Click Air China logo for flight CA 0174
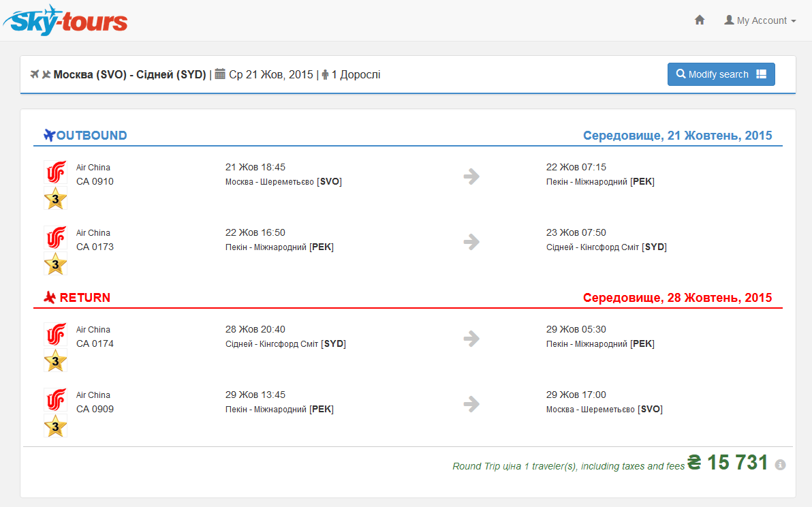 (55, 334)
